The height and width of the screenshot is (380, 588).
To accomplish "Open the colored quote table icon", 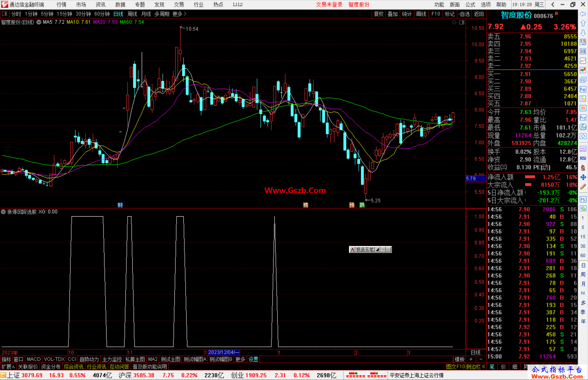I will 583,51.
